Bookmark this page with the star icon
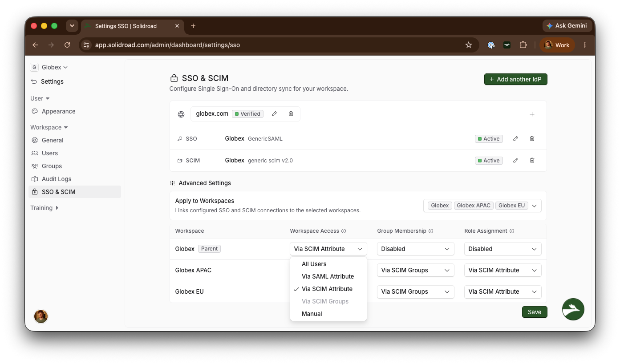This screenshot has width=620, height=364. tap(468, 45)
